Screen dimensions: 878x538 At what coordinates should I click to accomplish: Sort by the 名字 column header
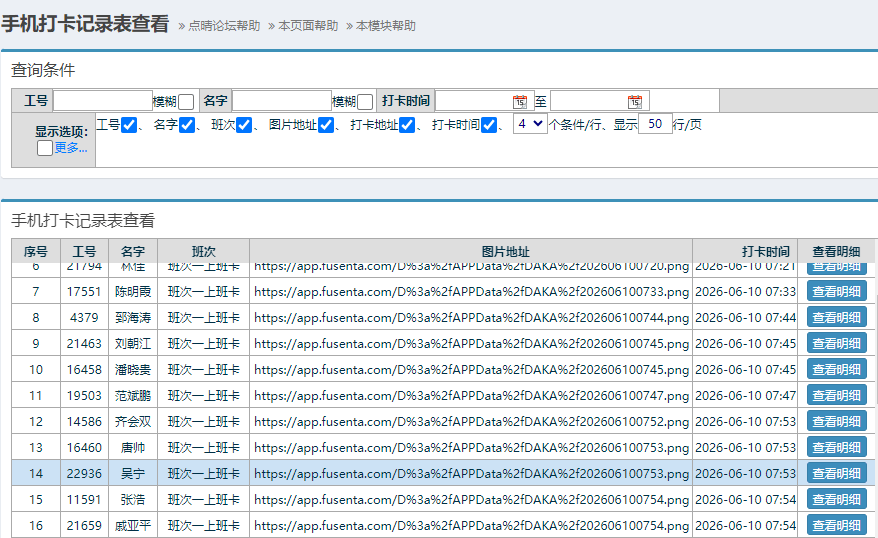133,251
